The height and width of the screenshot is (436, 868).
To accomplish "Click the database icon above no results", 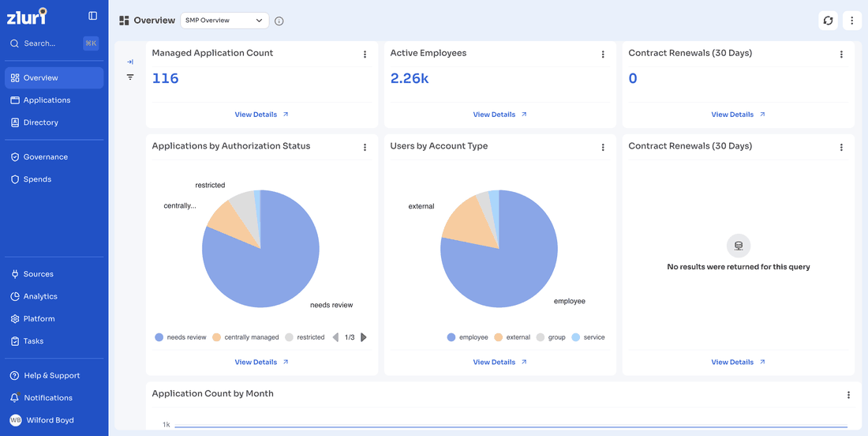I will click(x=738, y=246).
